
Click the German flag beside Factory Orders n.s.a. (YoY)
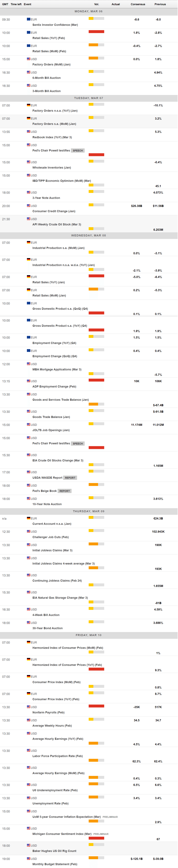click(29, 105)
